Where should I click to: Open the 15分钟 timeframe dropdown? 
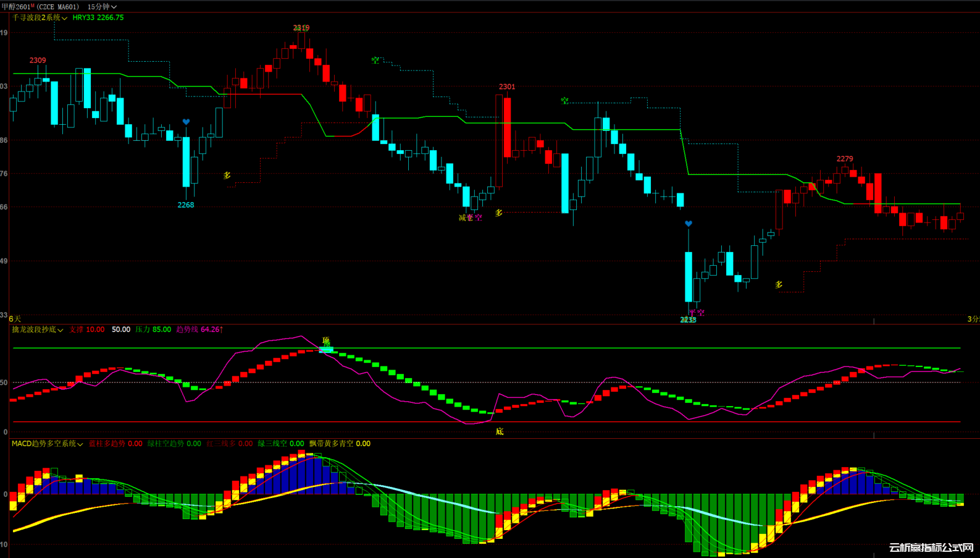102,7
